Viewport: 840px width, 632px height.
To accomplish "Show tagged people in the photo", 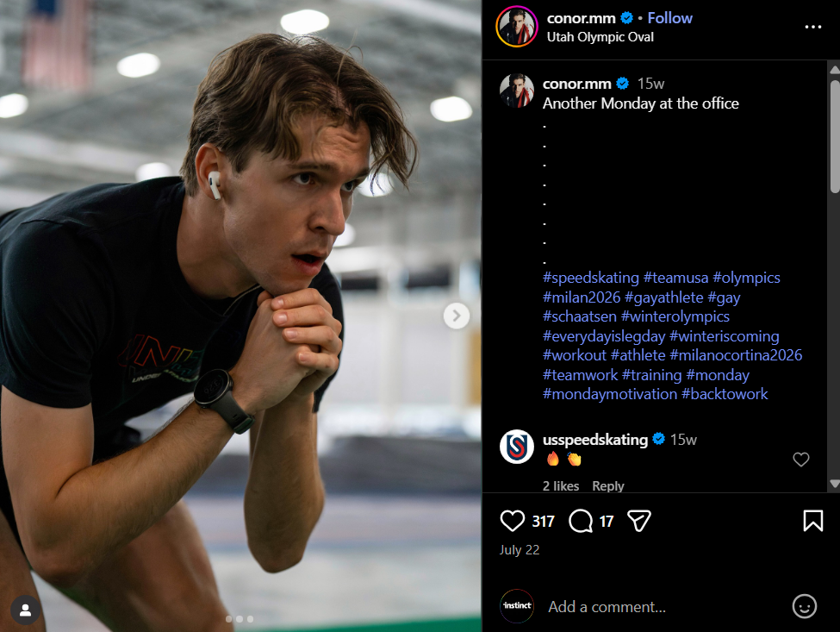I will click(26, 610).
